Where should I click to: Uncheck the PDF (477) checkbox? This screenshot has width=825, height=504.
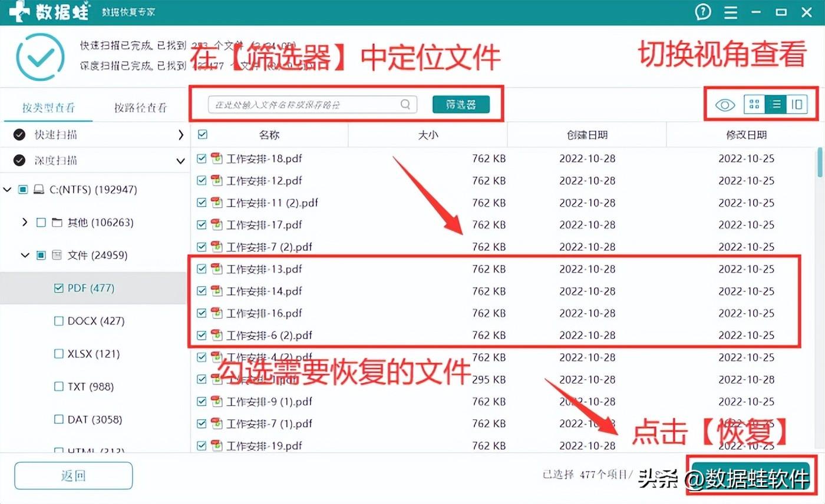click(58, 288)
